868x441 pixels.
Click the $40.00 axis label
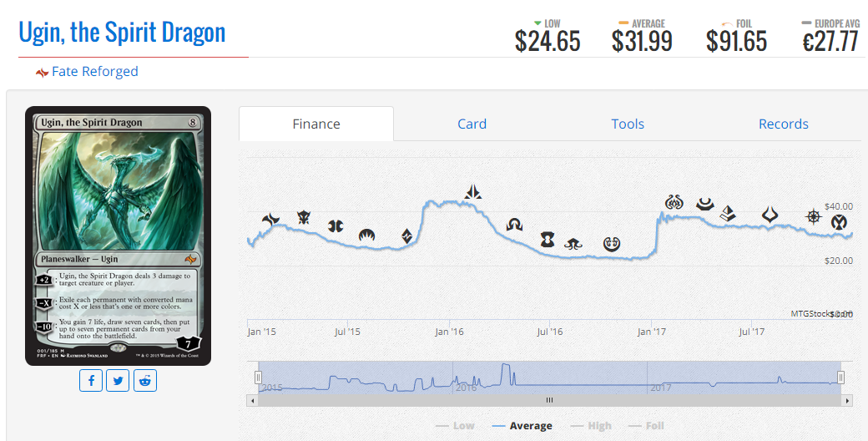click(839, 206)
